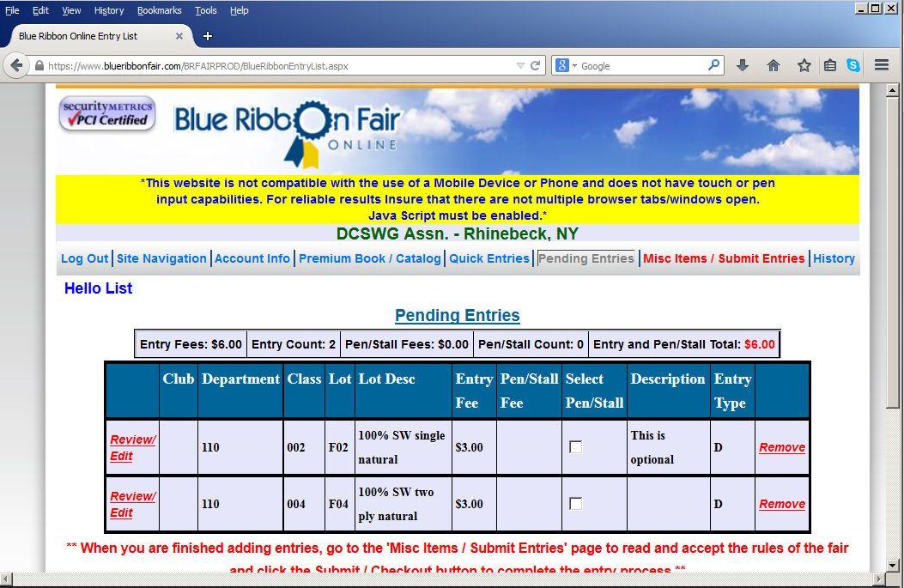Click Review/Edit for lot F04
Viewport: 904px width, 588px height.
[x=132, y=504]
